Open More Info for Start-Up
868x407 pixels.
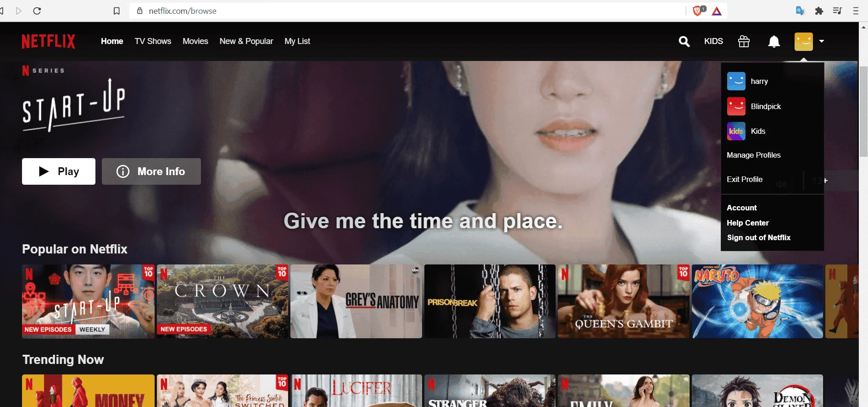pyautogui.click(x=151, y=171)
